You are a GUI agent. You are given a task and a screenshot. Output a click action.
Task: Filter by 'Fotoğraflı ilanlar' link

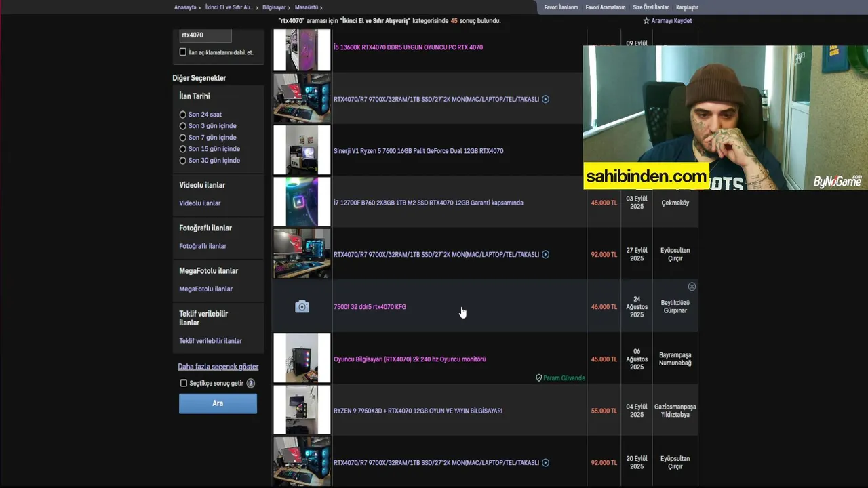pos(203,246)
